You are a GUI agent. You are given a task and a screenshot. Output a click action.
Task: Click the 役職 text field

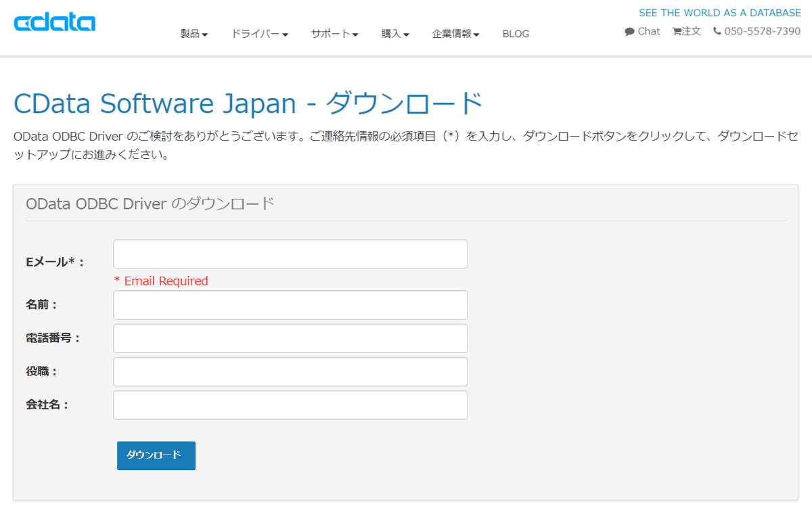(290, 372)
